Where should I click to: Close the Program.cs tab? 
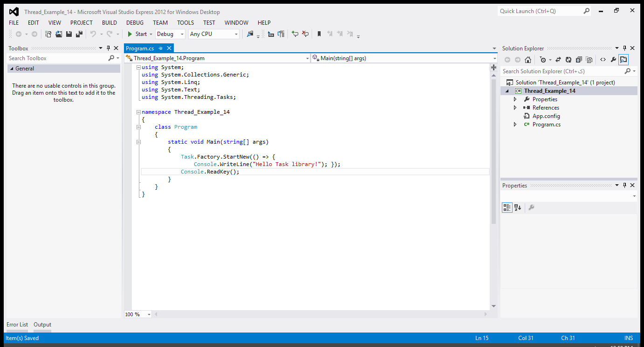(x=169, y=48)
